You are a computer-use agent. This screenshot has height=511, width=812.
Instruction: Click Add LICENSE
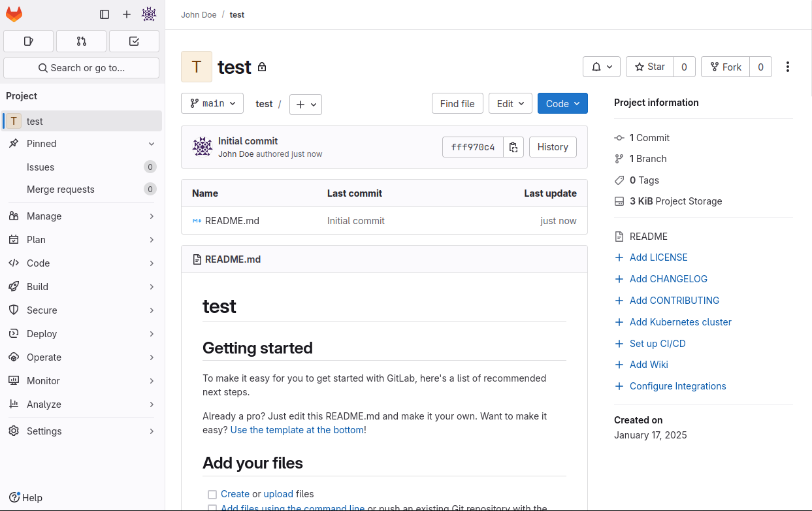coord(651,257)
